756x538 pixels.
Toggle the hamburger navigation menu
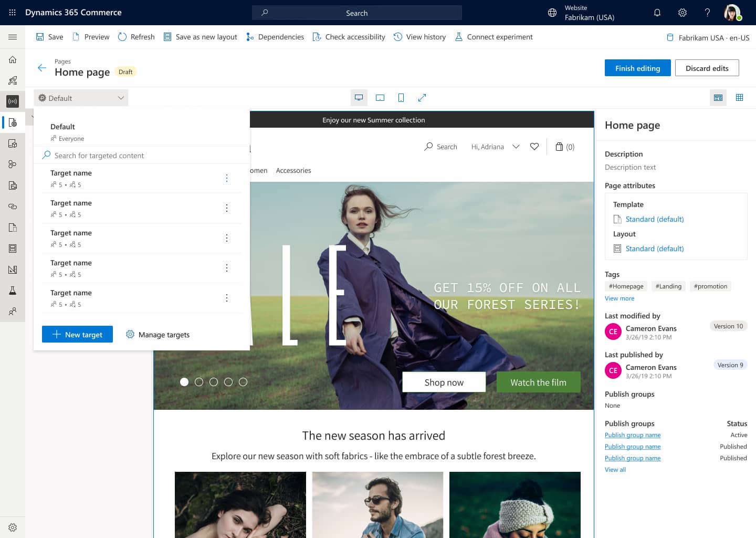(x=13, y=37)
